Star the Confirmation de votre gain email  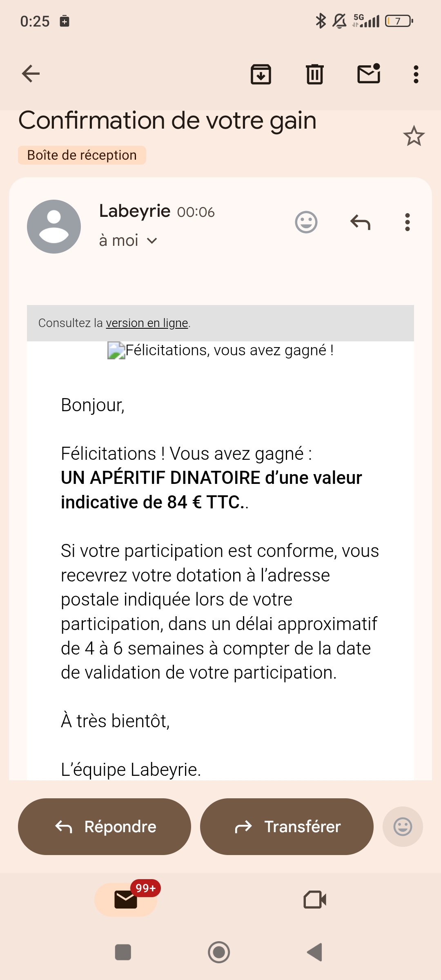click(414, 136)
